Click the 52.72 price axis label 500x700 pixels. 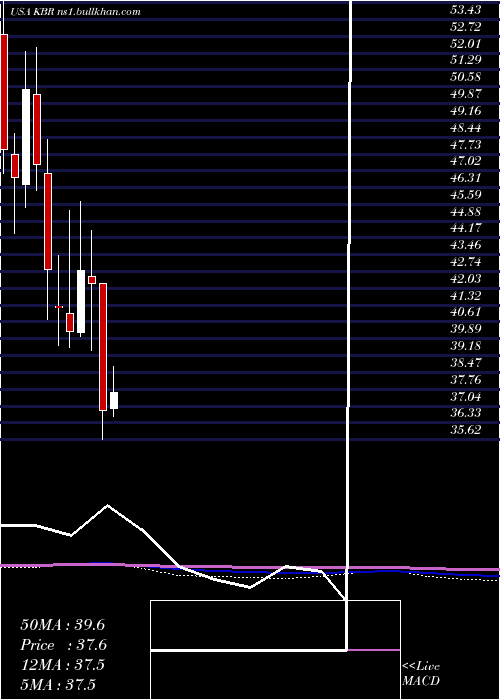click(465, 27)
